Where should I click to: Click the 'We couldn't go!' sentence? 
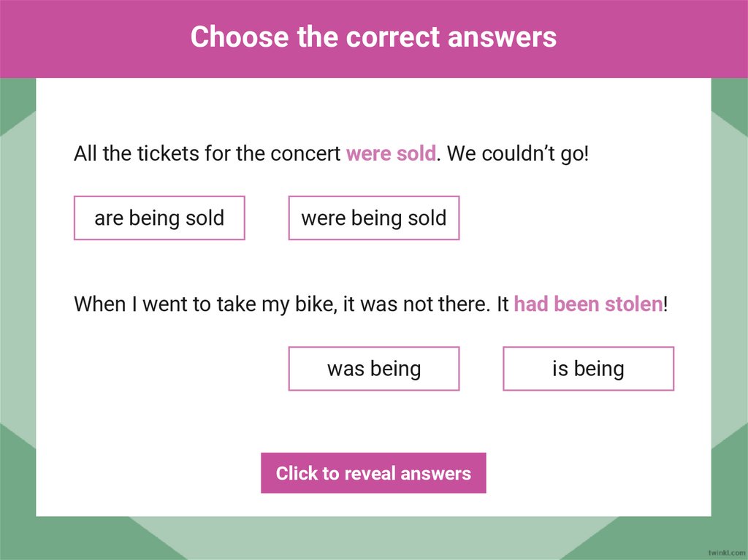pyautogui.click(x=517, y=154)
